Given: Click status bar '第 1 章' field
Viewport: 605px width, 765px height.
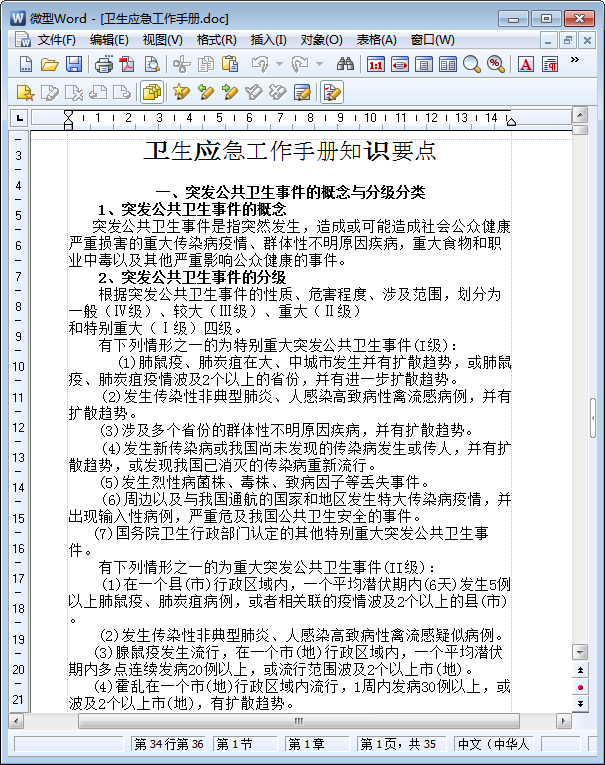Looking at the screenshot, I should coord(318,744).
